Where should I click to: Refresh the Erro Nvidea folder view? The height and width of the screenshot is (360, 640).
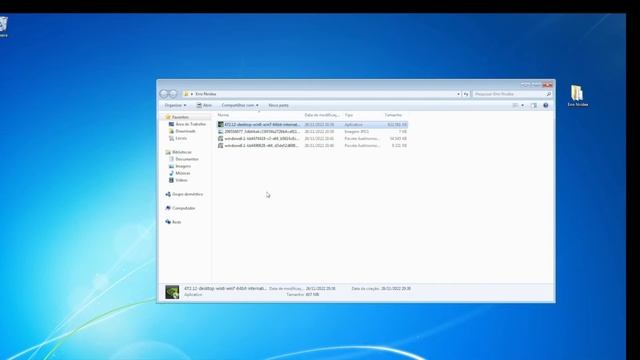click(466, 94)
